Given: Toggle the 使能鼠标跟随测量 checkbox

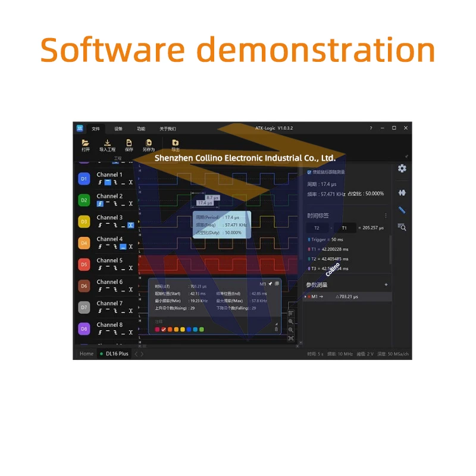Looking at the screenshot, I should [x=309, y=172].
